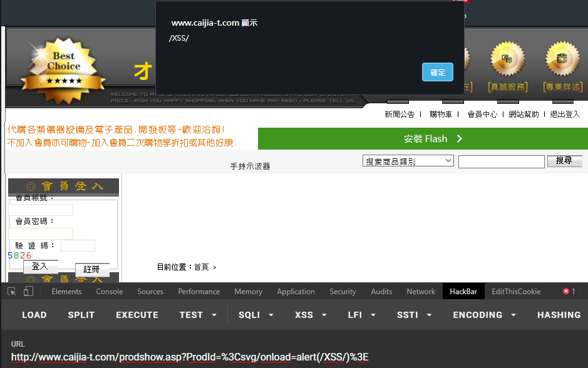Image resolution: width=588 pixels, height=368 pixels.
Task: Open the 購物車 shopping cart link
Action: (x=441, y=115)
